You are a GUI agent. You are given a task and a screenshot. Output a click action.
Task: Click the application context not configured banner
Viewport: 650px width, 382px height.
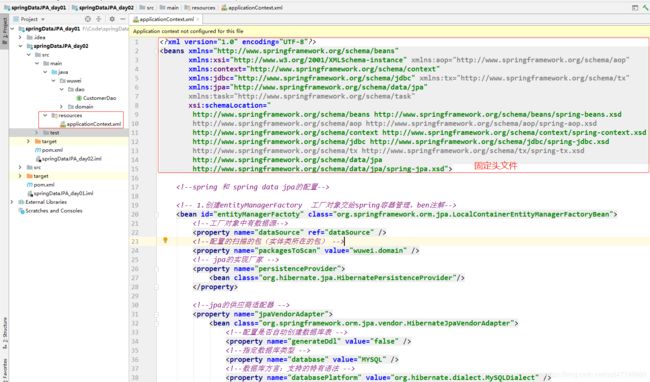389,31
